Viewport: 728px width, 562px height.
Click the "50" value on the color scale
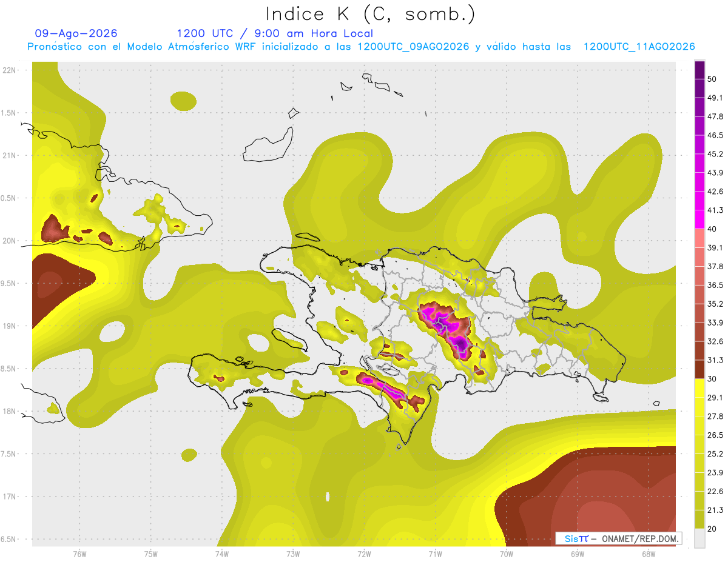coord(713,79)
